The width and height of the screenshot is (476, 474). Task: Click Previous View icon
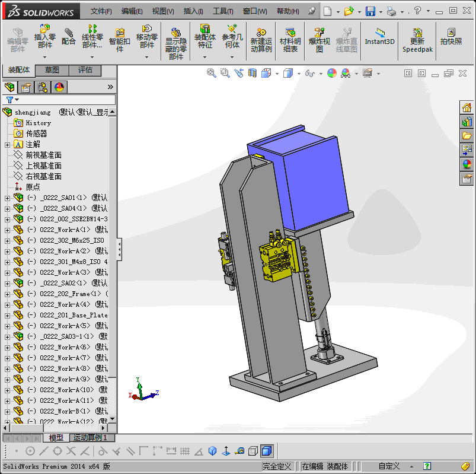pyautogui.click(x=239, y=73)
